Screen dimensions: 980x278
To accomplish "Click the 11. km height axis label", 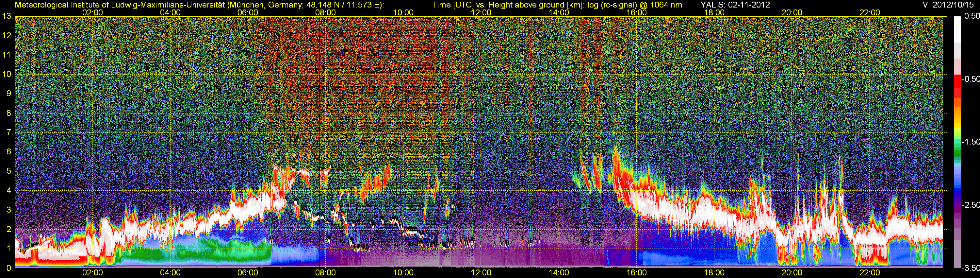I will coord(7,55).
